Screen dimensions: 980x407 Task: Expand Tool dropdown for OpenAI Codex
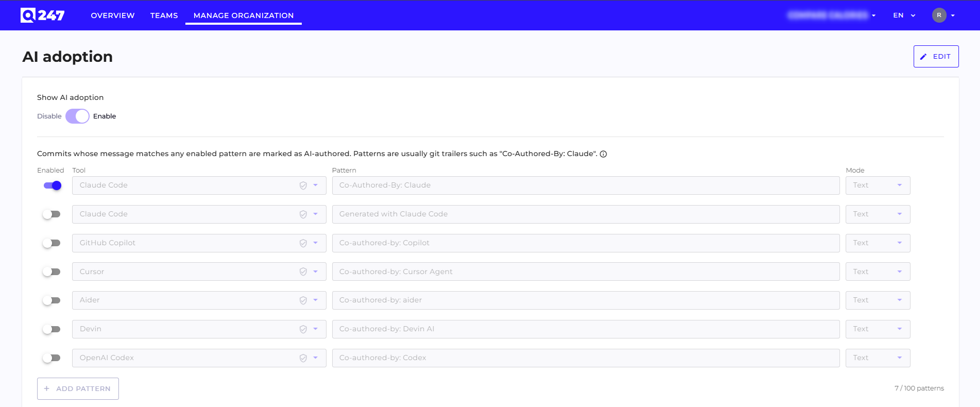[316, 358]
